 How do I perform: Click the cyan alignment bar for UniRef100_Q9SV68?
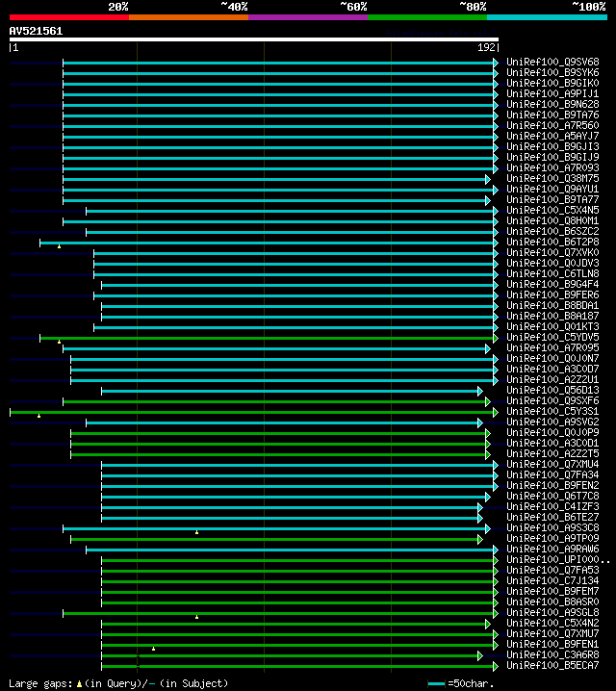(278, 63)
